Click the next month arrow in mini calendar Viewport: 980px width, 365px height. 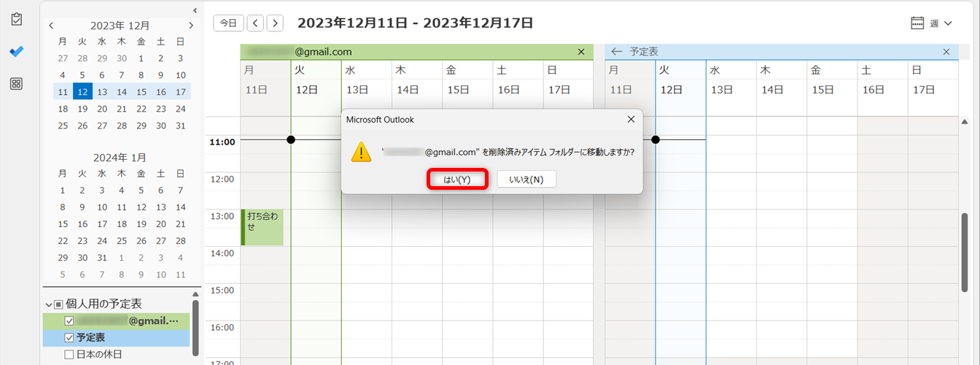click(191, 26)
